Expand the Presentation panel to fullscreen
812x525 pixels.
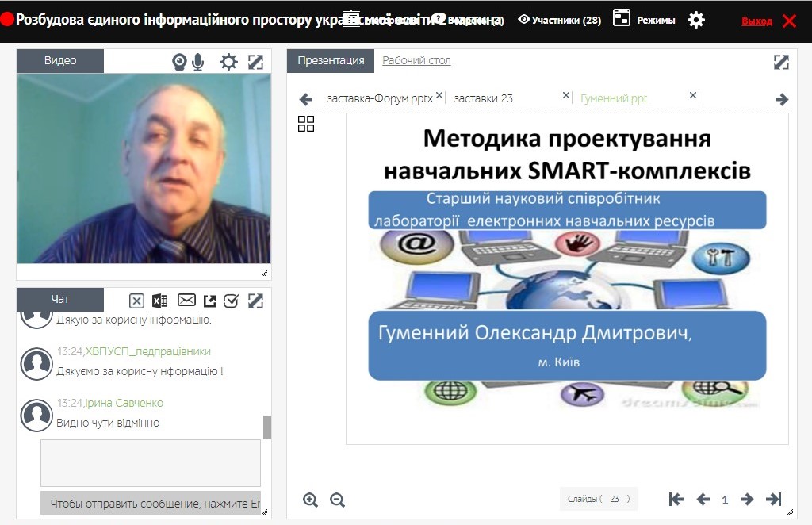coord(781,62)
